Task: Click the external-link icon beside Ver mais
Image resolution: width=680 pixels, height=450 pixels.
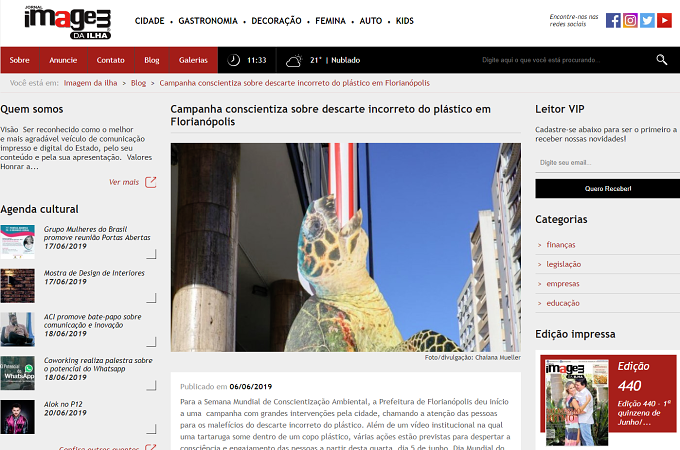Action: pos(150,182)
